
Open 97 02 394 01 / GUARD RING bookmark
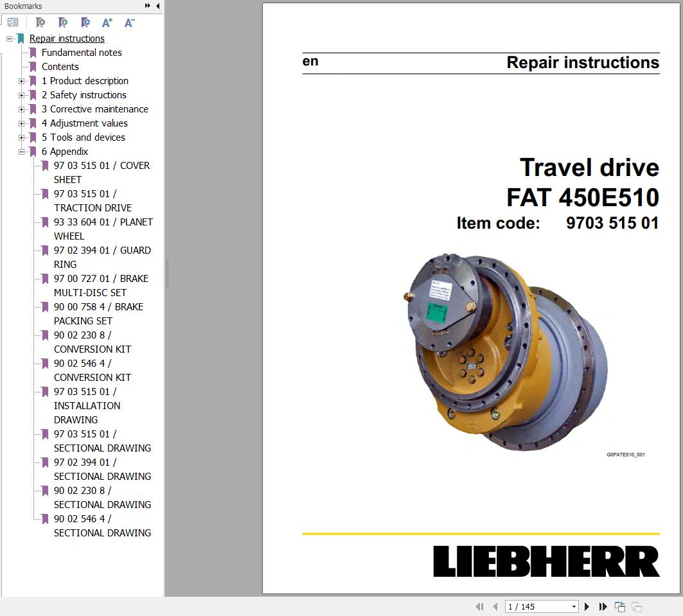tap(102, 258)
